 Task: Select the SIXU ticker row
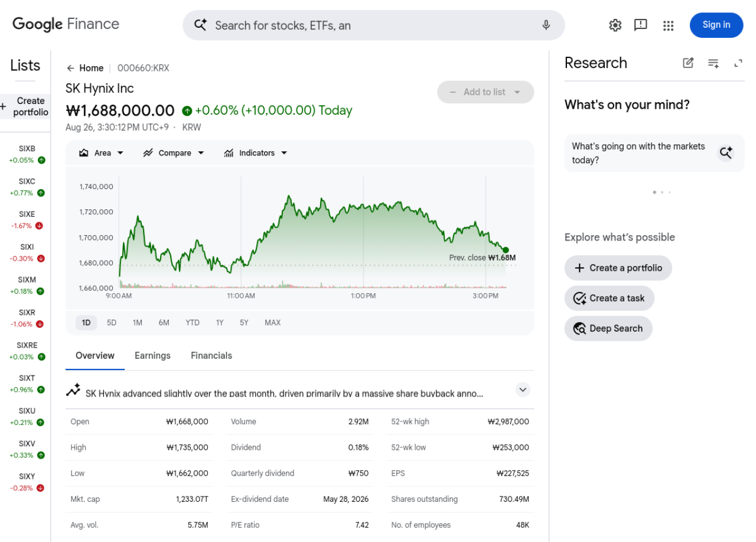(27, 417)
